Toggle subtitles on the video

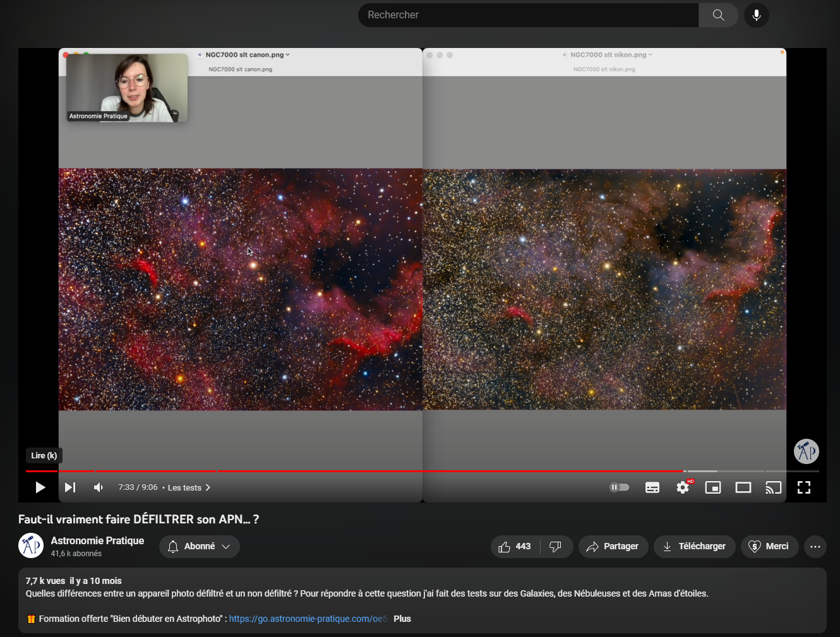tap(652, 487)
